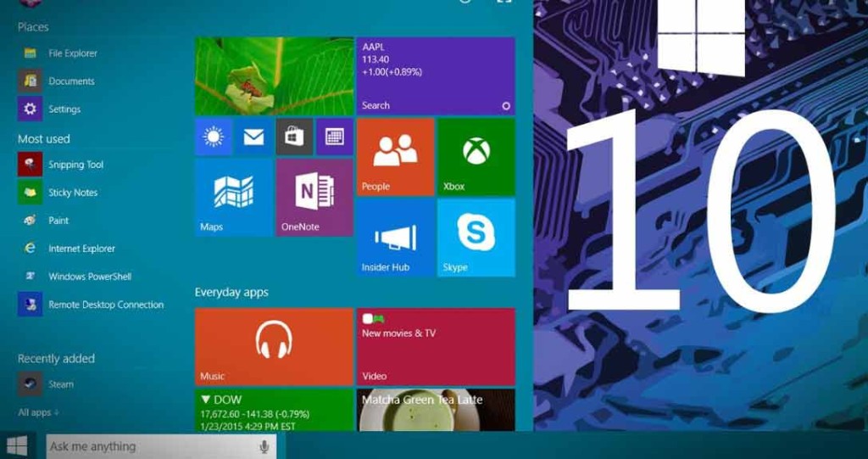Image resolution: width=868 pixels, height=459 pixels.
Task: Open the People tile
Action: 395,157
